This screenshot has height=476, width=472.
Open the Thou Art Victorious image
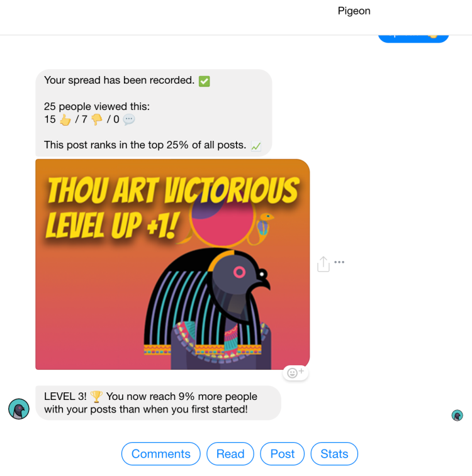point(172,264)
